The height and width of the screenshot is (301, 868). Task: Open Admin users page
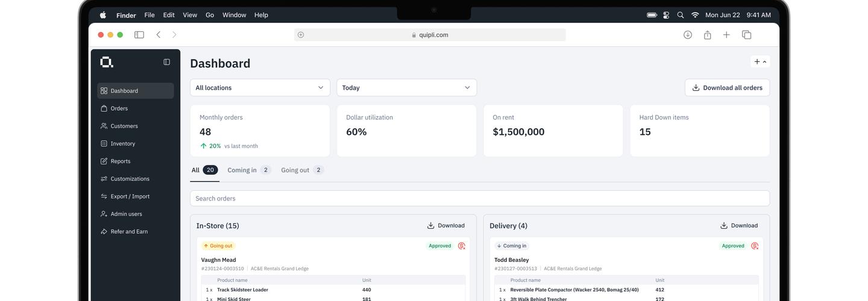[126, 214]
